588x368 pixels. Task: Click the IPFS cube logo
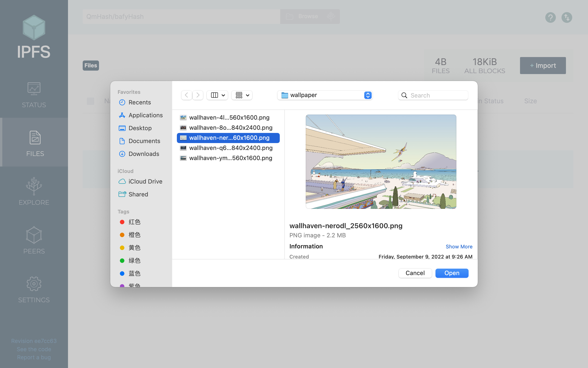[x=34, y=28]
